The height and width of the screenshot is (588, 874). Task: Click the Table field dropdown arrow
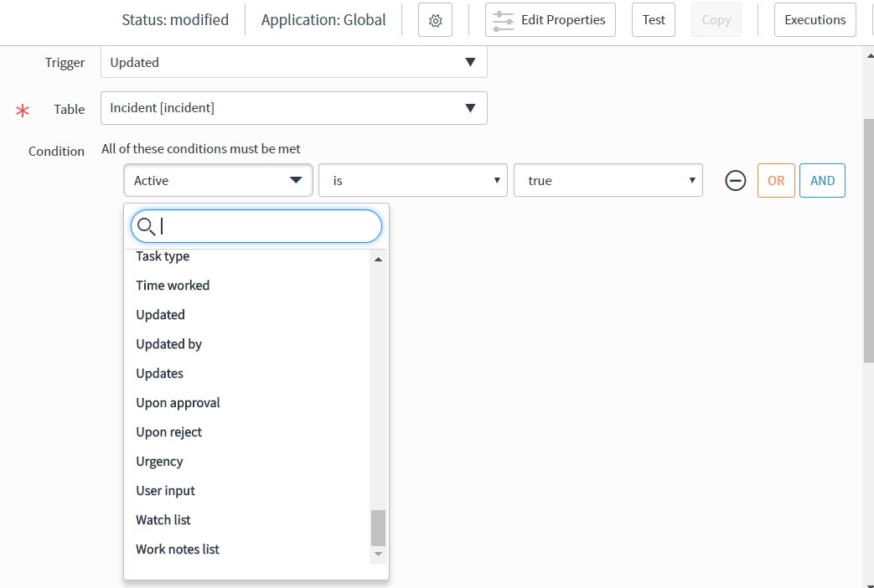(x=470, y=108)
